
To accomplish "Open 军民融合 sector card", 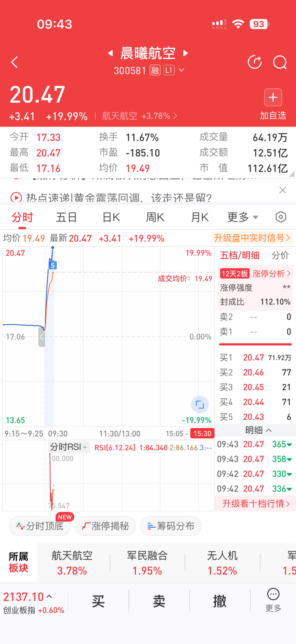I will (x=147, y=563).
